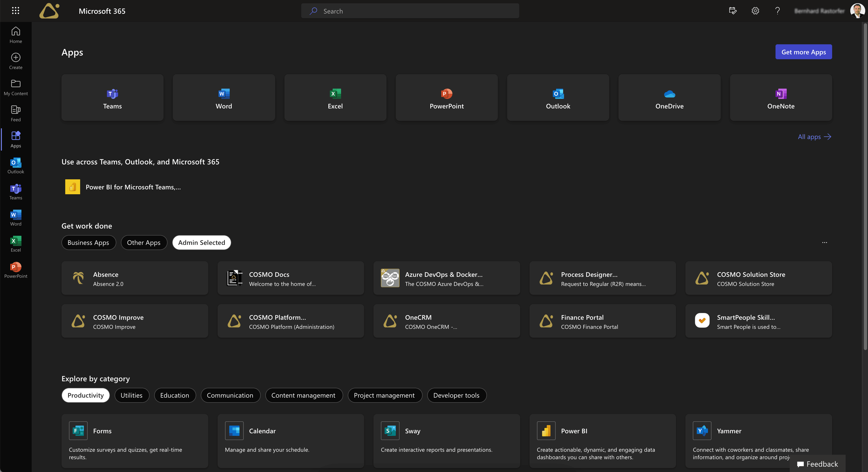Viewport: 868px width, 472px height.
Task: Open Feed in the left sidebar
Action: click(16, 113)
